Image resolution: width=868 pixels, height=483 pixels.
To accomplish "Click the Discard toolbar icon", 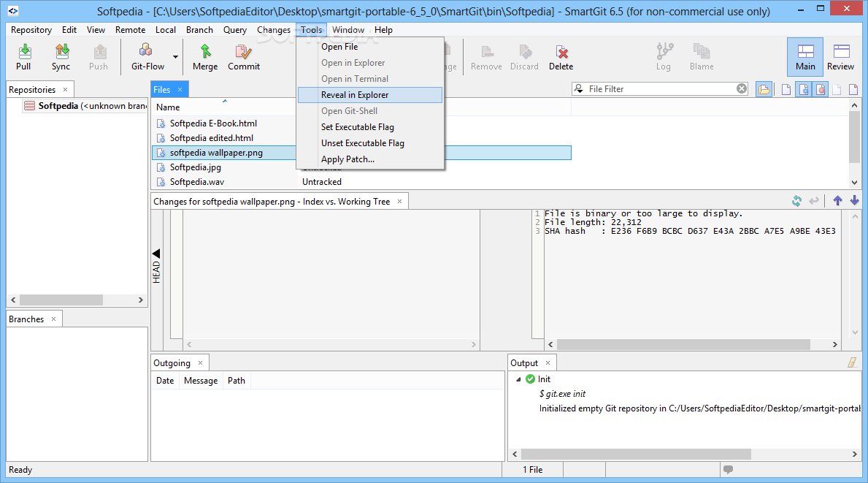I will point(524,57).
